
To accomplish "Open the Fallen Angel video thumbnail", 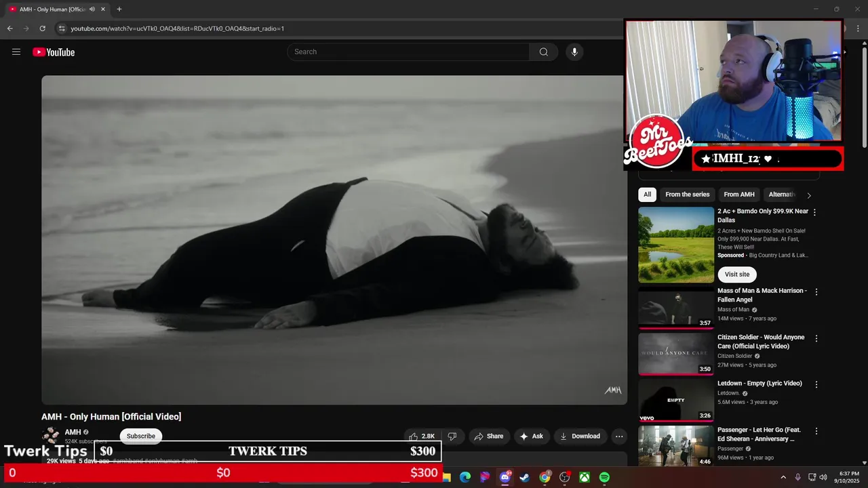I will [x=676, y=308].
